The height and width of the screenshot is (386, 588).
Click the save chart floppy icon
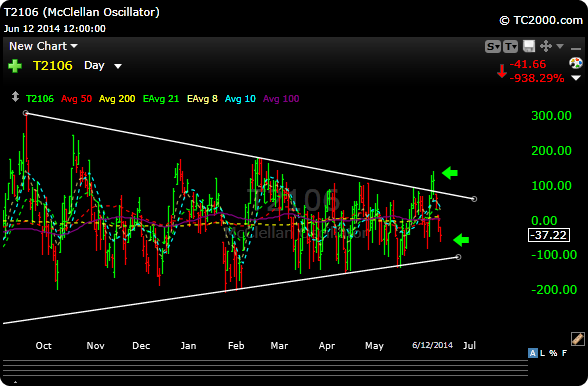529,46
